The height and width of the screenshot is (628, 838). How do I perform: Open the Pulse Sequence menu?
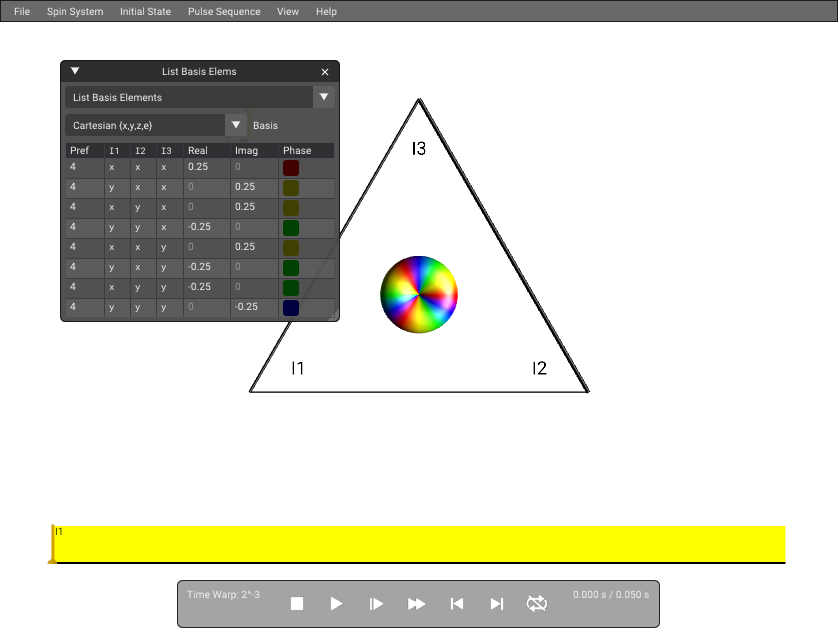[224, 11]
